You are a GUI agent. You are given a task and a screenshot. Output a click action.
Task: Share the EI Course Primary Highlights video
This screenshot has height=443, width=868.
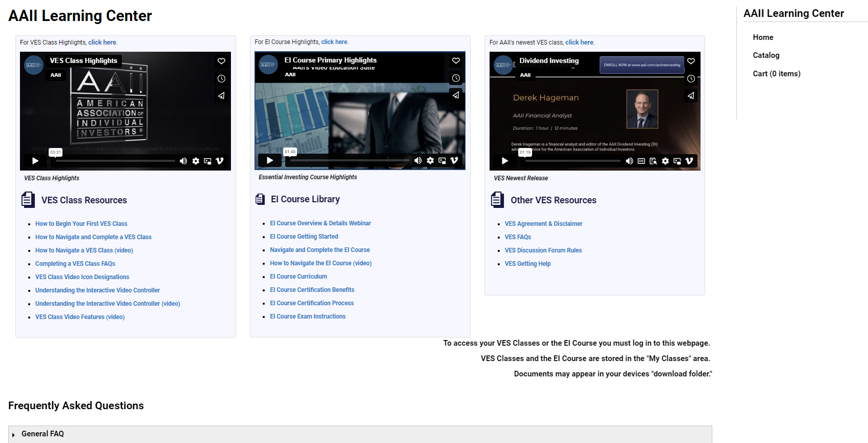tap(456, 95)
